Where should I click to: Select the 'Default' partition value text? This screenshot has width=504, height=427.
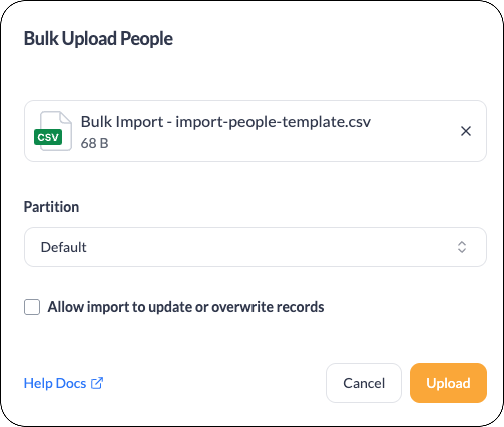(x=64, y=247)
